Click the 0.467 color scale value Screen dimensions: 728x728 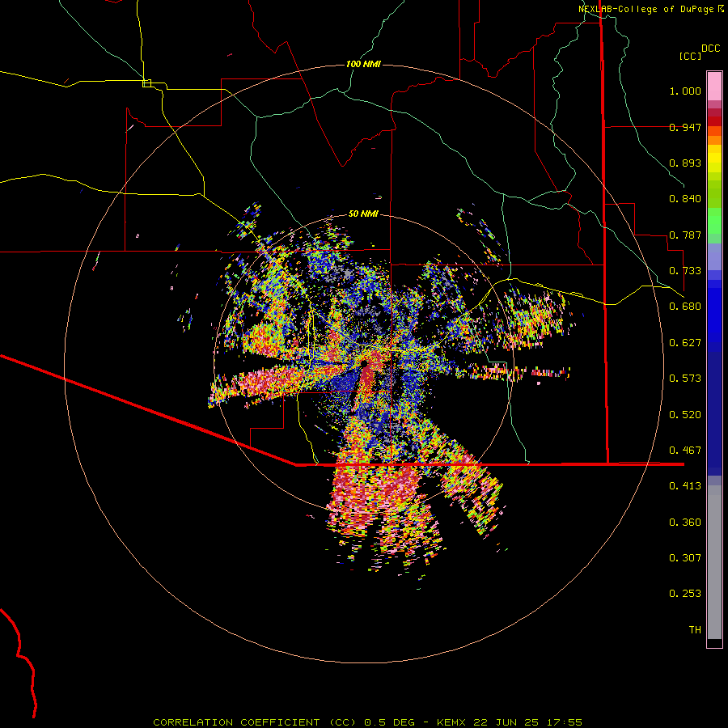tap(685, 451)
